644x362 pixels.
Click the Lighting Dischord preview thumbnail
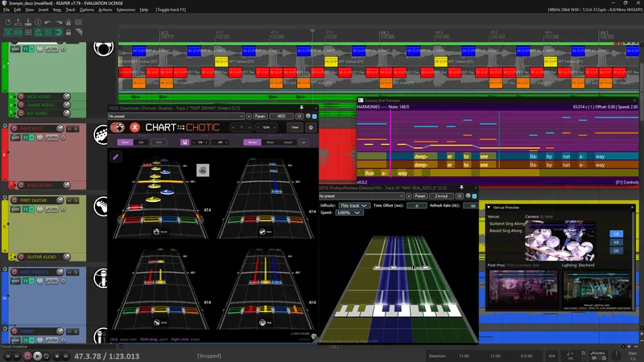(x=597, y=290)
